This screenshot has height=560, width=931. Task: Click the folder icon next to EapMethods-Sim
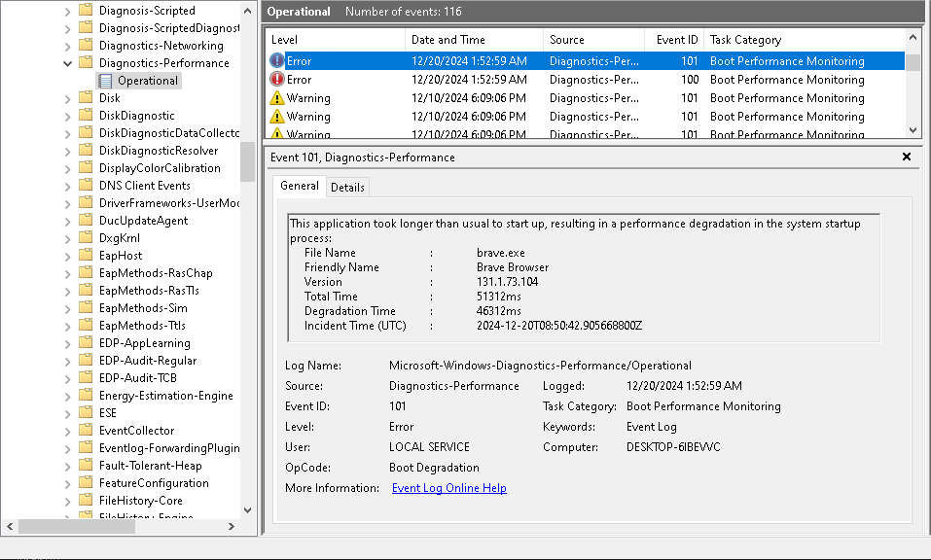point(86,307)
